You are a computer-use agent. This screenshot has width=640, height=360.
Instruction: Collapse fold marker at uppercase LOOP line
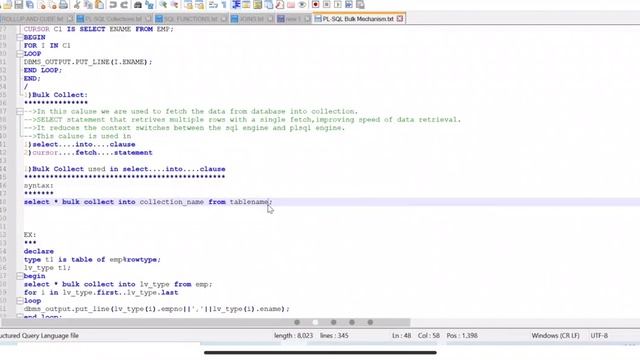pyautogui.click(x=19, y=53)
